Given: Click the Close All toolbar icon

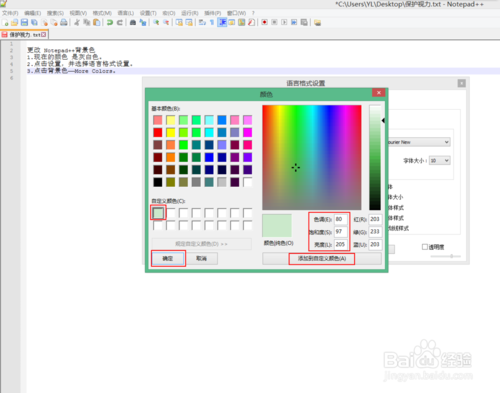Looking at the screenshot, I should click(54, 22).
